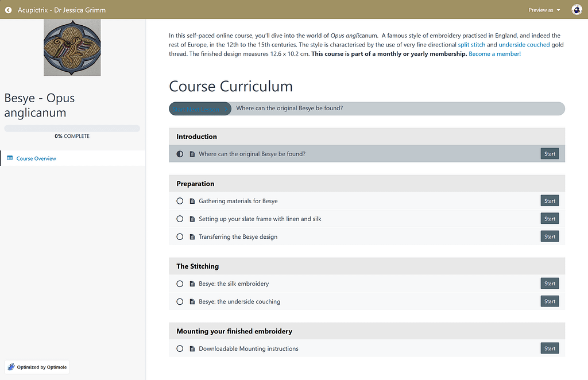This screenshot has width=588, height=380.
Task: Collapse the Introduction section header
Action: 367,137
